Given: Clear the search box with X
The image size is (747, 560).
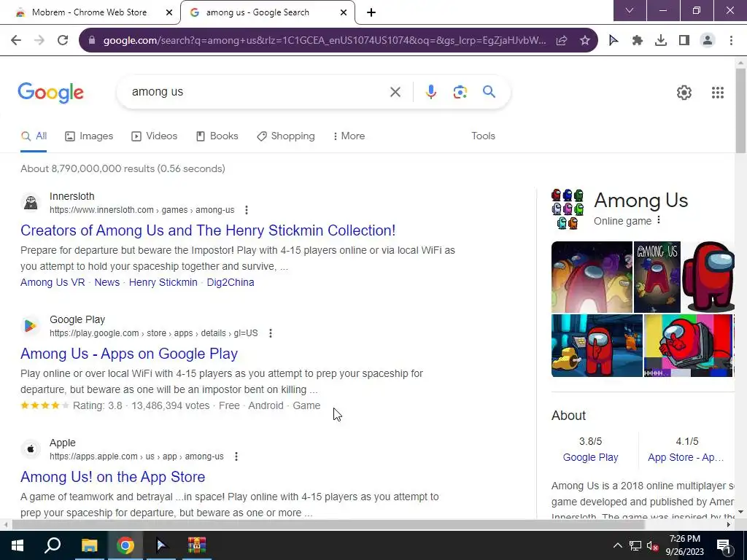Looking at the screenshot, I should (395, 92).
